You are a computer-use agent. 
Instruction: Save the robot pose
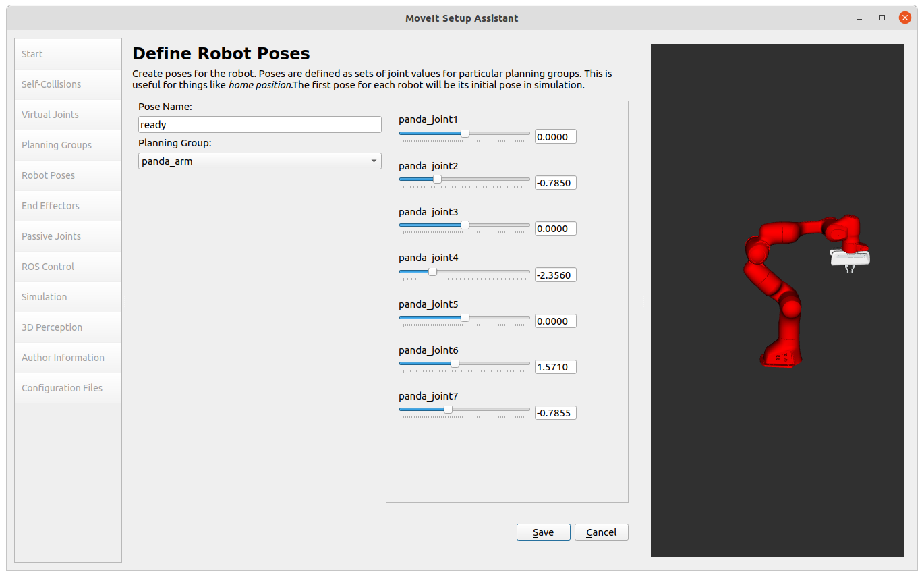tap(544, 532)
